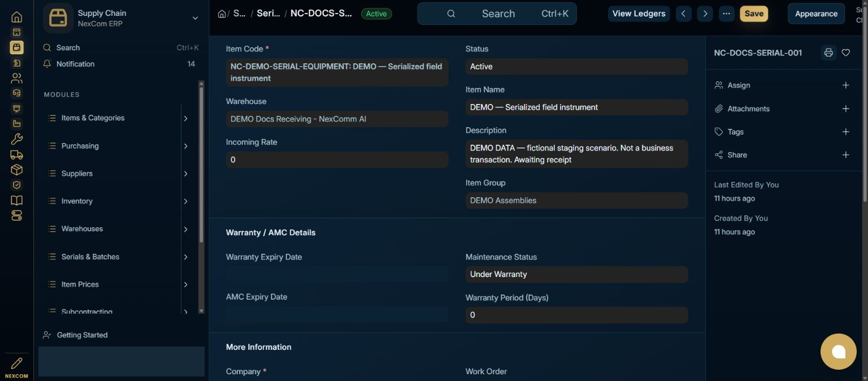Add a tag with the plus icon

846,132
